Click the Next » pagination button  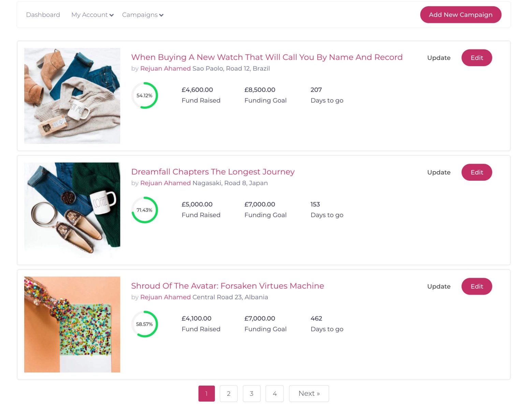(309, 393)
